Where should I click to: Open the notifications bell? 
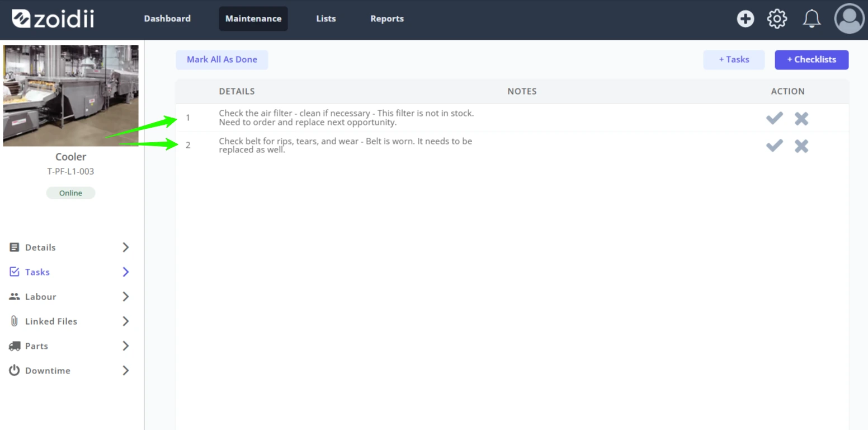812,18
